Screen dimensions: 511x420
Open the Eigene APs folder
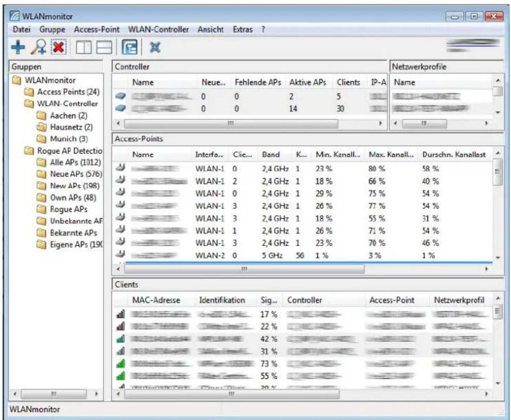(x=70, y=245)
